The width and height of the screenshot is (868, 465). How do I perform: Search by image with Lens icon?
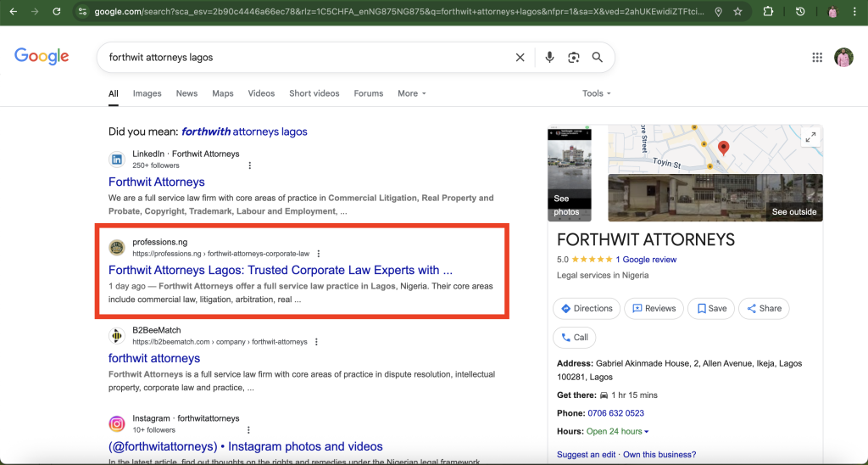tap(574, 57)
